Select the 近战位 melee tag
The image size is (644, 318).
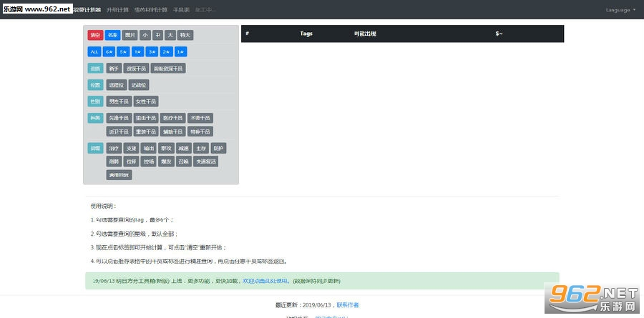pyautogui.click(x=139, y=85)
